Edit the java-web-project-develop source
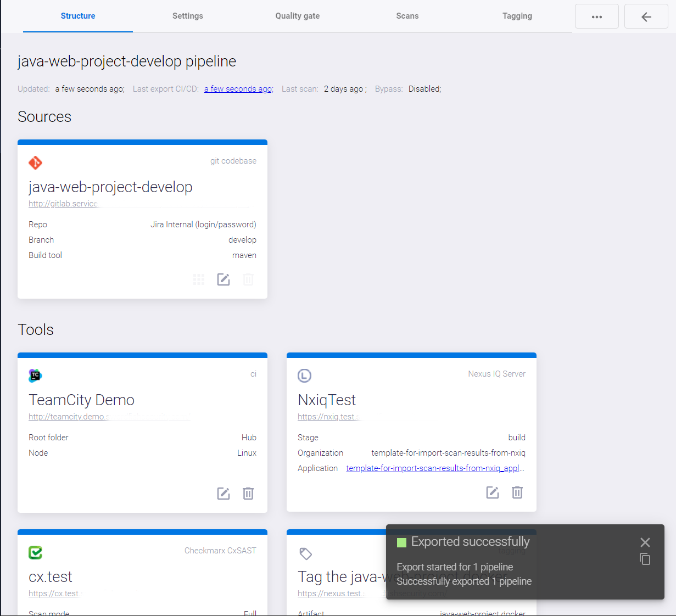 224,279
